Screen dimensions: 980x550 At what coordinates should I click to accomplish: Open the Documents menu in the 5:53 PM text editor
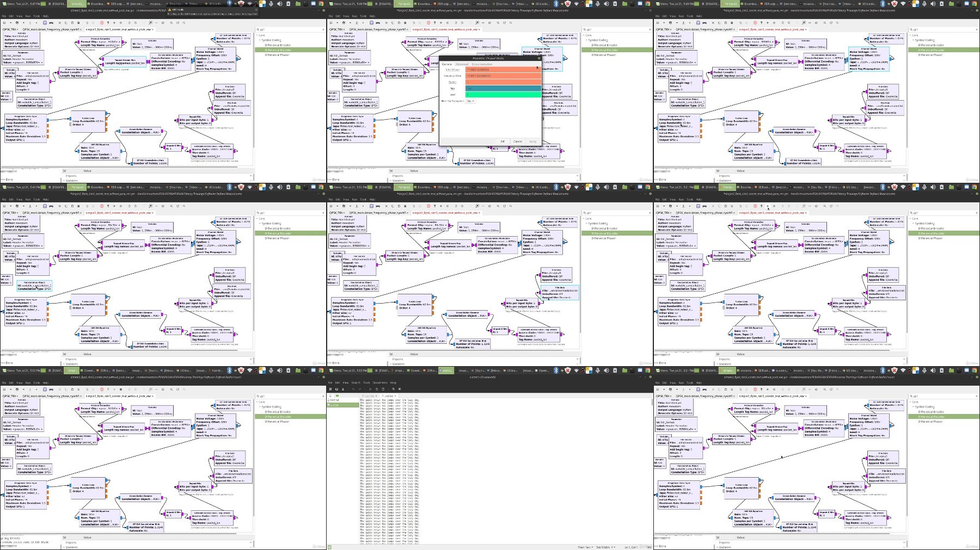pyautogui.click(x=380, y=382)
